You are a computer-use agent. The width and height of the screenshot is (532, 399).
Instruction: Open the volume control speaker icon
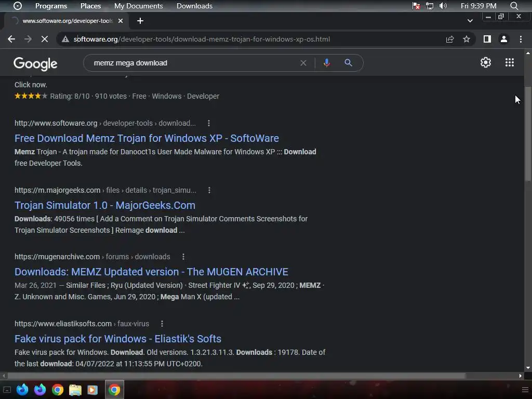[443, 6]
